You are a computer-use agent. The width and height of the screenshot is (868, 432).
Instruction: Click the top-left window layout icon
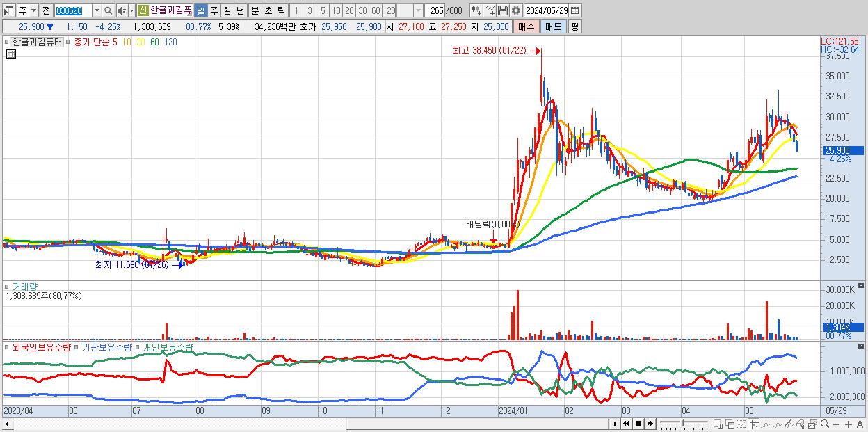click(x=8, y=10)
